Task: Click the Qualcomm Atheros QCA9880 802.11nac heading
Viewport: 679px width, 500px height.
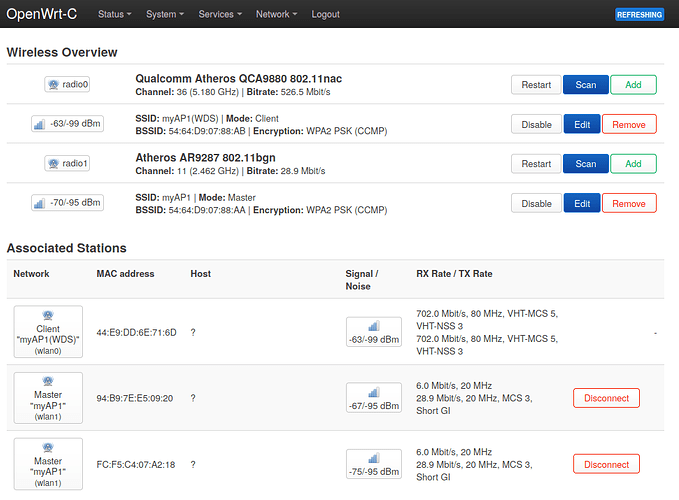Action: [239, 79]
